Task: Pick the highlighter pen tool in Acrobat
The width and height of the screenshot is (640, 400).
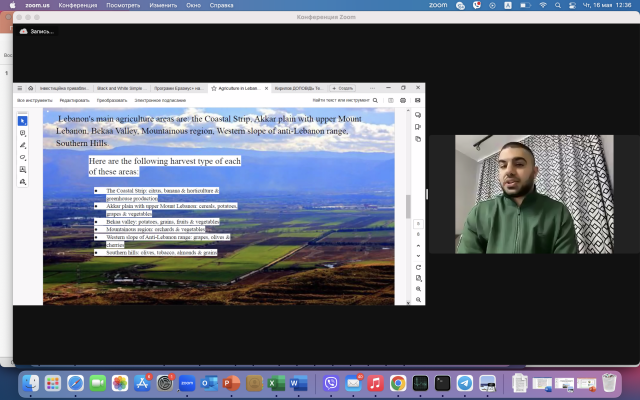Action: coord(22,145)
